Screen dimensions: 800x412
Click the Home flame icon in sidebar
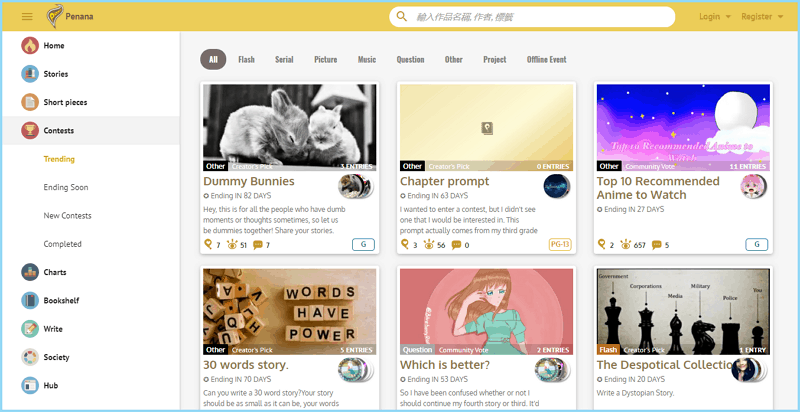(x=30, y=46)
